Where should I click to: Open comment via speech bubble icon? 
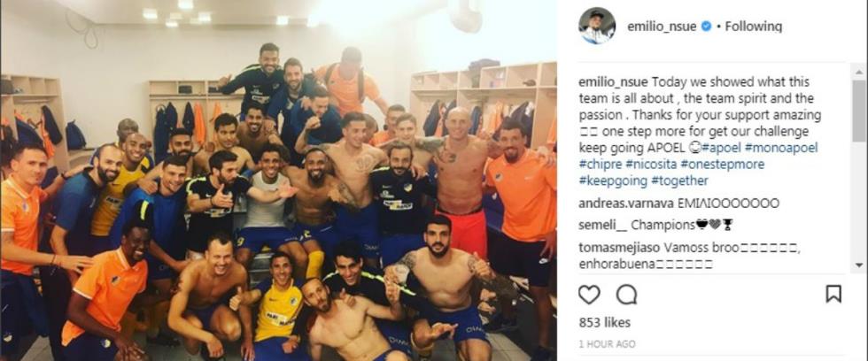pos(626,294)
